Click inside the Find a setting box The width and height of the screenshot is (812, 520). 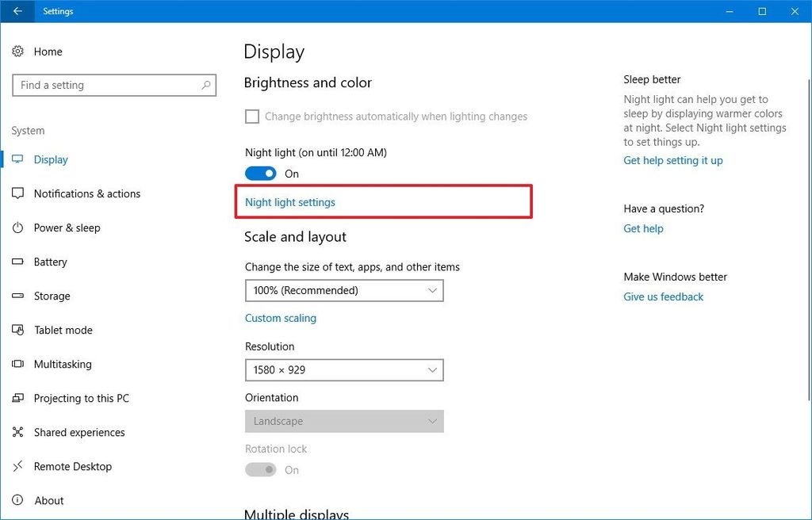pyautogui.click(x=114, y=85)
